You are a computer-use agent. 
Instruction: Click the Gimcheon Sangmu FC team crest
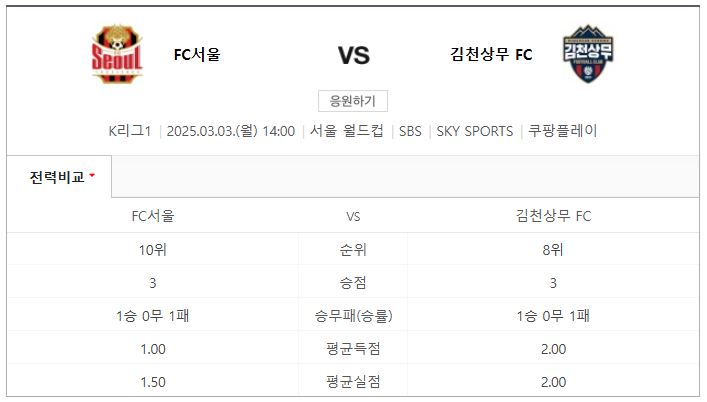588,54
